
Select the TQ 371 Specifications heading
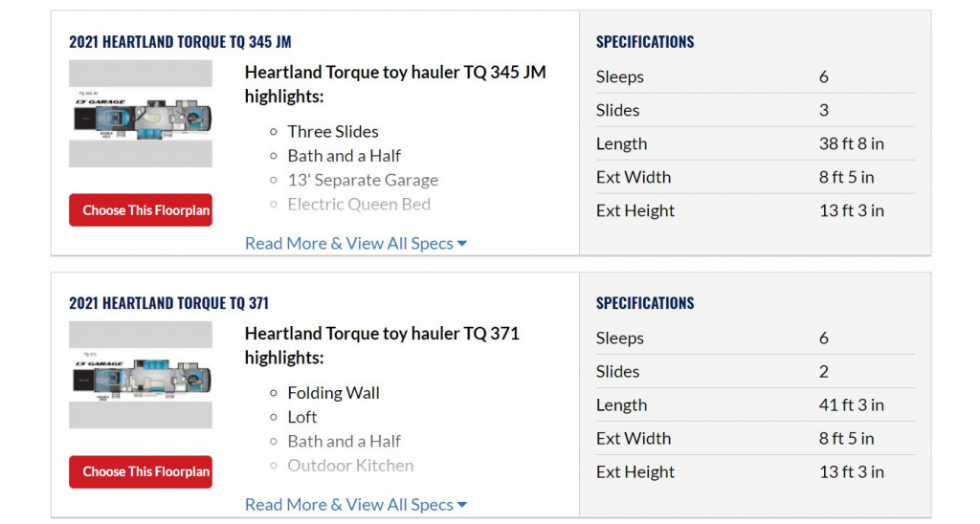(645, 303)
